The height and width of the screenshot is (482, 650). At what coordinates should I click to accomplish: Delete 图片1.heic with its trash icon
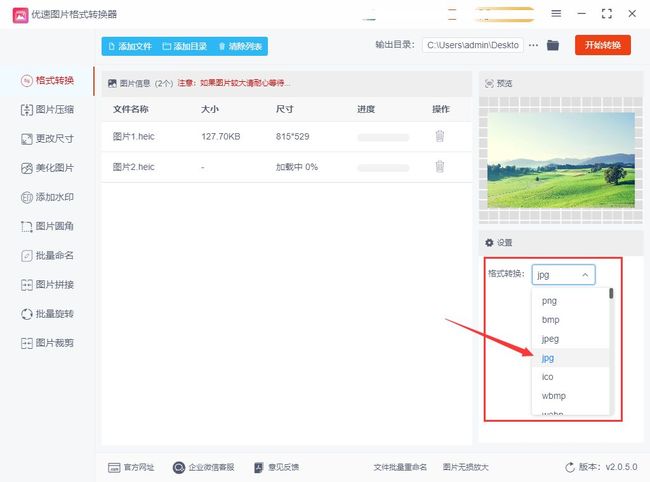point(440,136)
